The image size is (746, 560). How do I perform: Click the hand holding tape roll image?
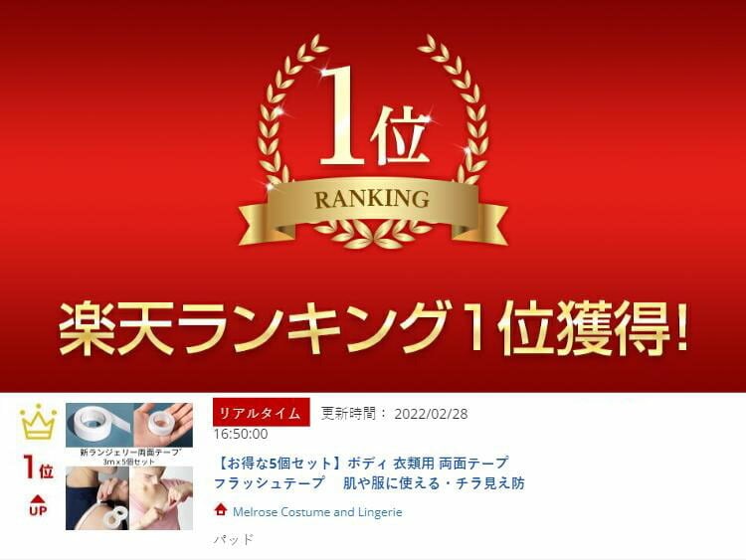(x=163, y=425)
